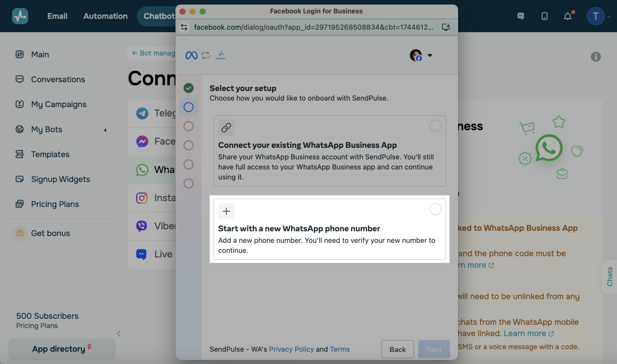Click the Signup Widgets icon
This screenshot has width=617, height=364.
point(20,179)
